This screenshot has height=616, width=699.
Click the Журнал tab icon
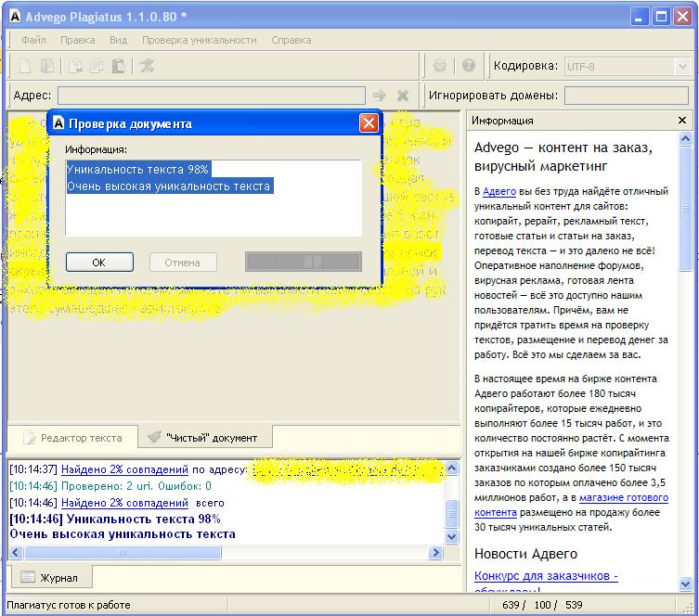click(28, 577)
